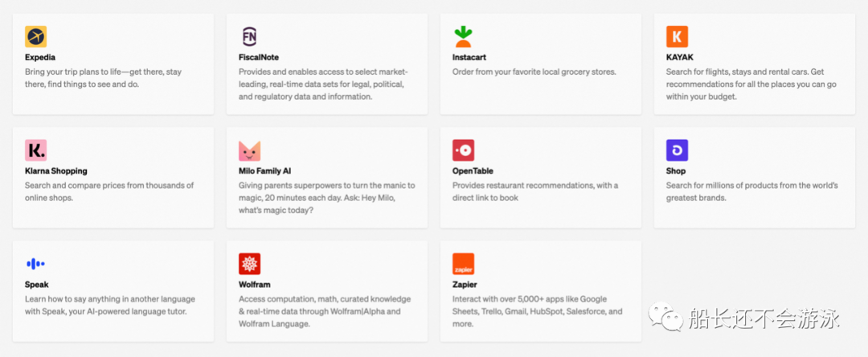Click the Expedia airplane icon
868x357 pixels.
[x=35, y=36]
